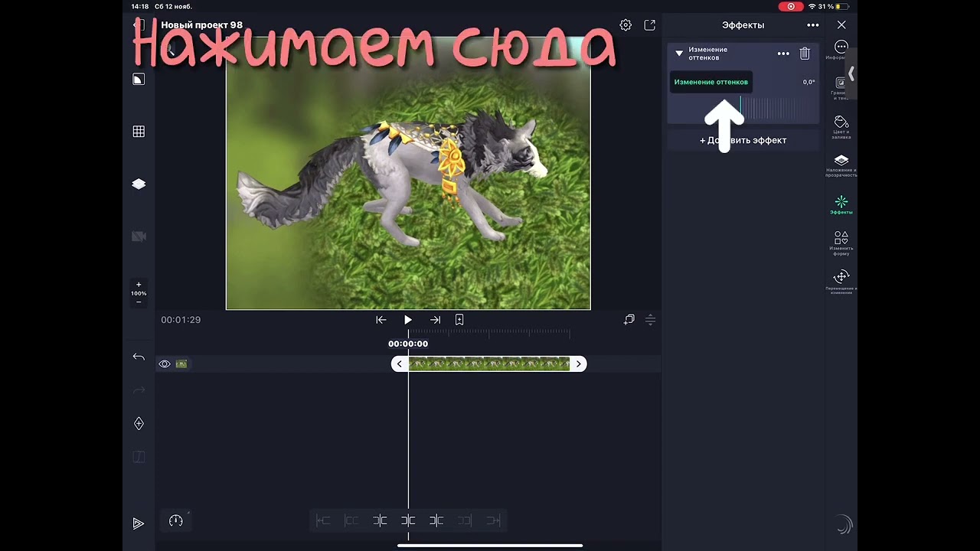
Task: Hide the layer with eye icon
Action: click(x=165, y=364)
